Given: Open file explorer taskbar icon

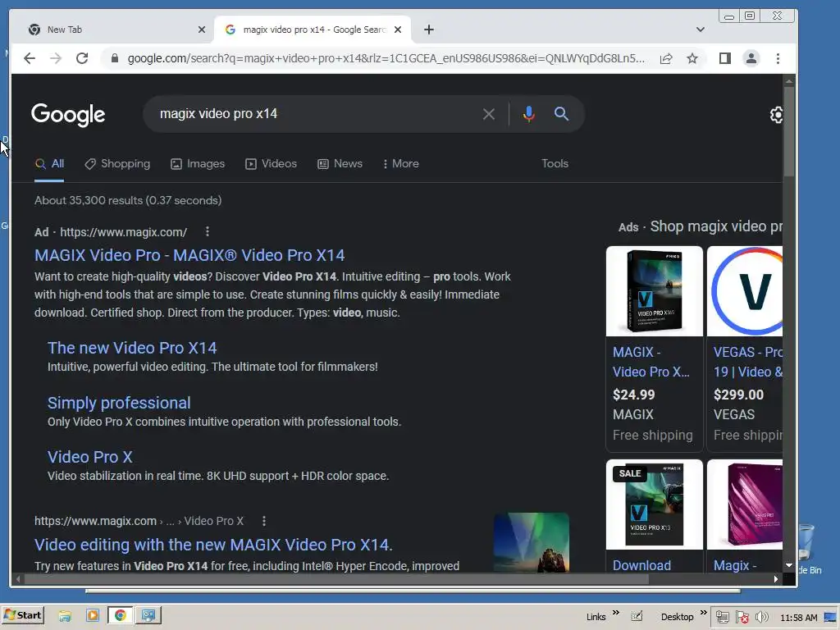Looking at the screenshot, I should click(x=65, y=615).
